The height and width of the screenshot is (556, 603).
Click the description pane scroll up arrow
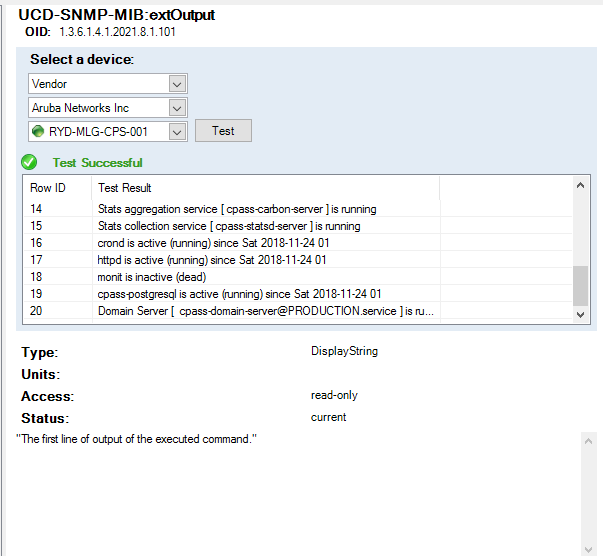tap(588, 441)
